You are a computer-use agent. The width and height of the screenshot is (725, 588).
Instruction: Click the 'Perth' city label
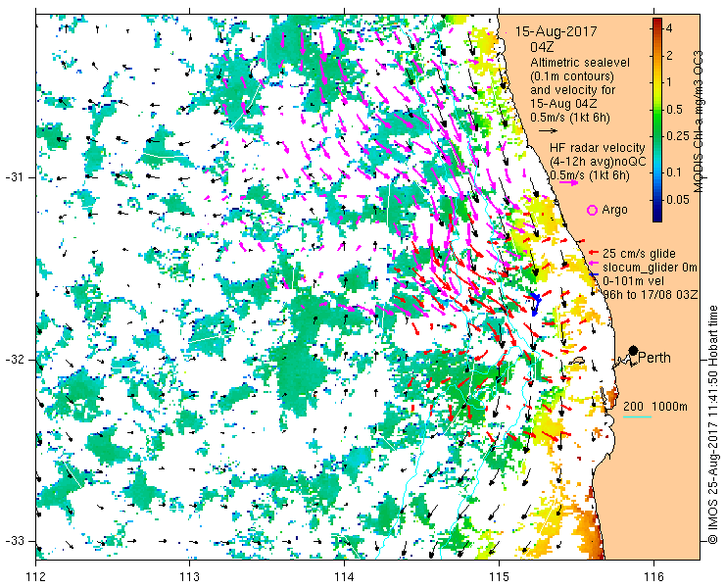coord(654,358)
